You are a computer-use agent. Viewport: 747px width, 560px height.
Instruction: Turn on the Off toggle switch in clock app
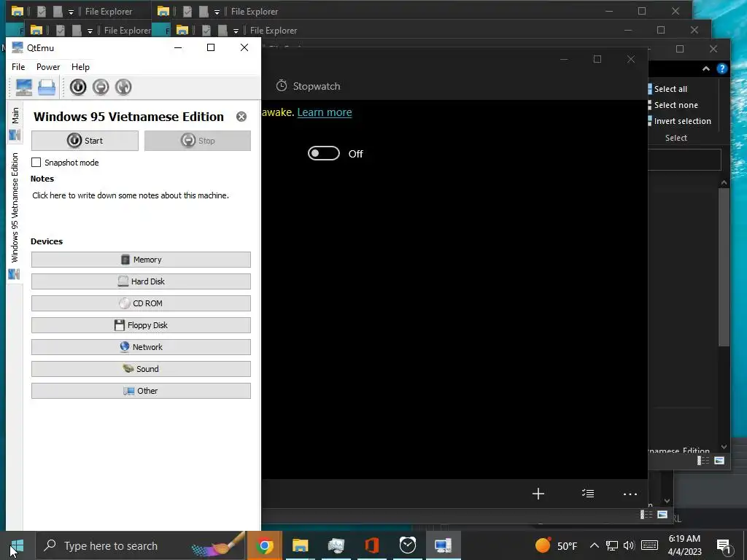[324, 153]
